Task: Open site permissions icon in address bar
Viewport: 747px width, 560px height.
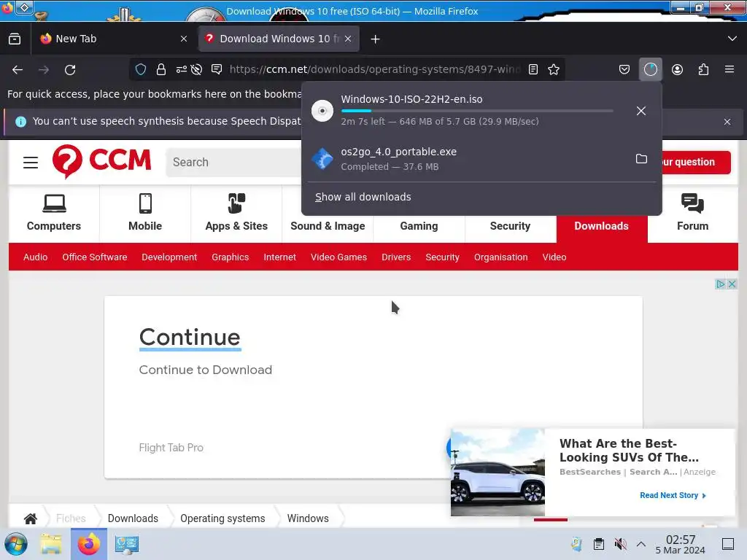Action: 181,69
